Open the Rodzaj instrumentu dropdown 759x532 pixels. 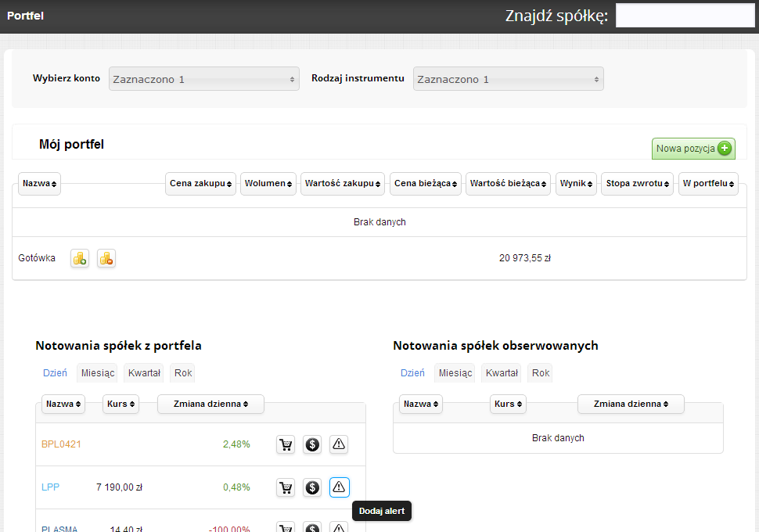tap(509, 79)
